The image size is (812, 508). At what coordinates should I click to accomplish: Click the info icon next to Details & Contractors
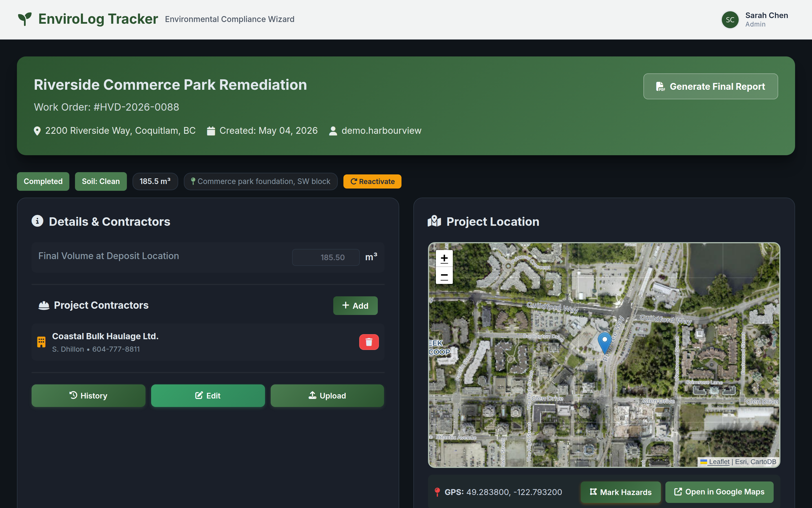point(37,221)
